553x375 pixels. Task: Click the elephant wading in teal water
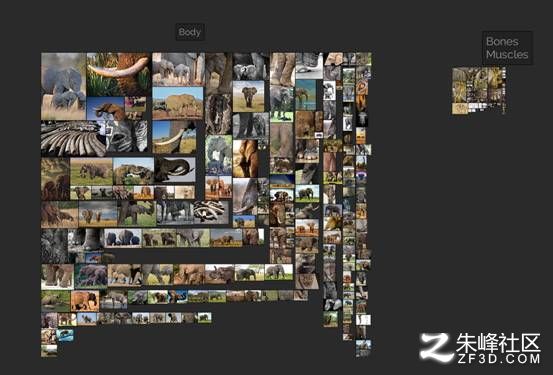click(306, 95)
